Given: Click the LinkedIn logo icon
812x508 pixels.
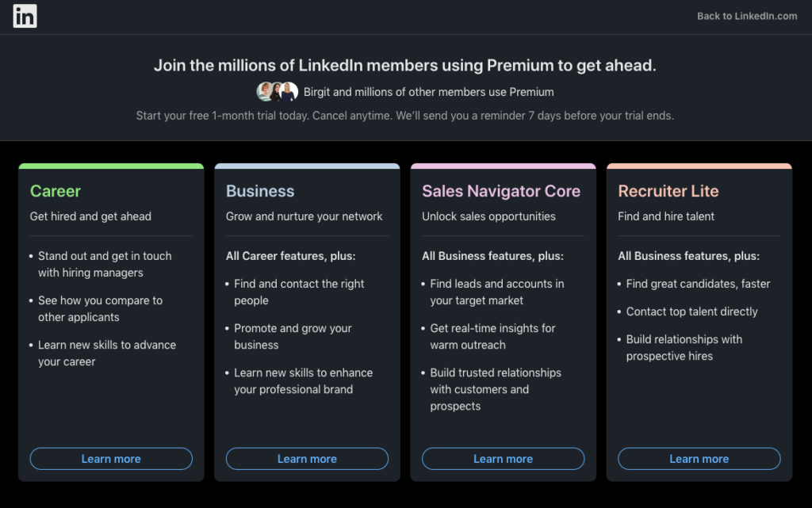Looking at the screenshot, I should 25,16.
